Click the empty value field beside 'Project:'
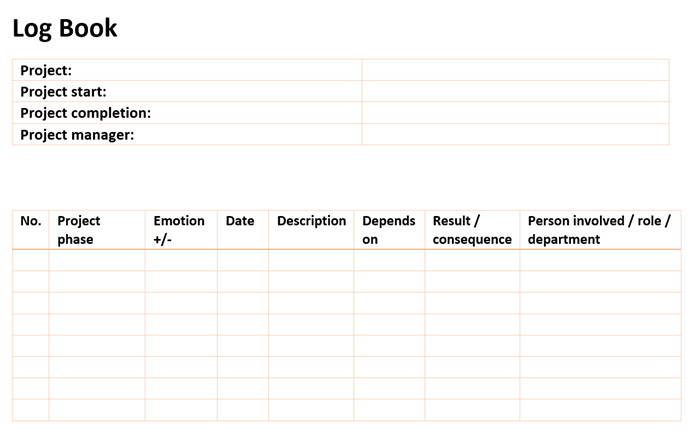The width and height of the screenshot is (700, 431). pos(515,70)
